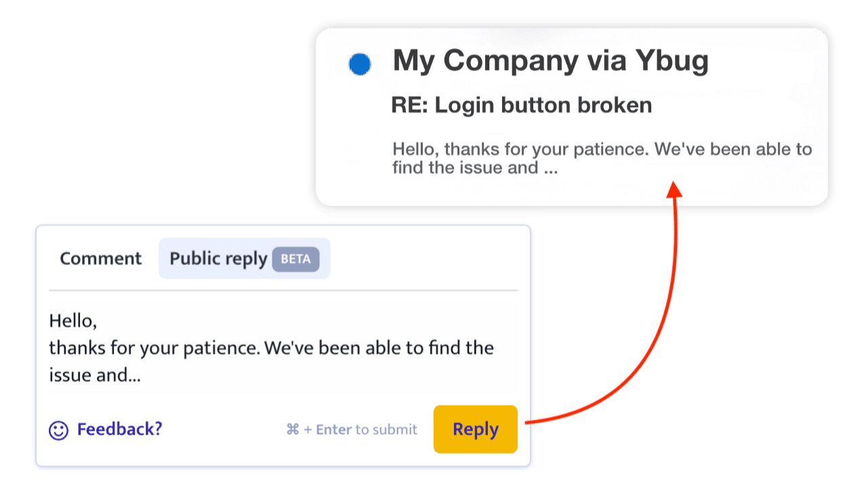The width and height of the screenshot is (868, 489).
Task: Click the smiley face feedback icon
Action: pos(59,430)
